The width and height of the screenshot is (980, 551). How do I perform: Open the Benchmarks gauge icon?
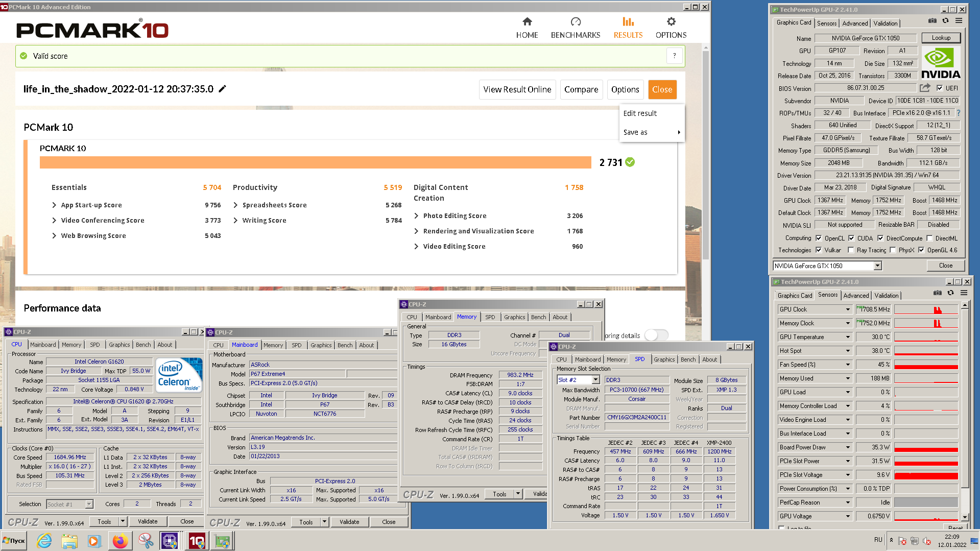tap(576, 21)
